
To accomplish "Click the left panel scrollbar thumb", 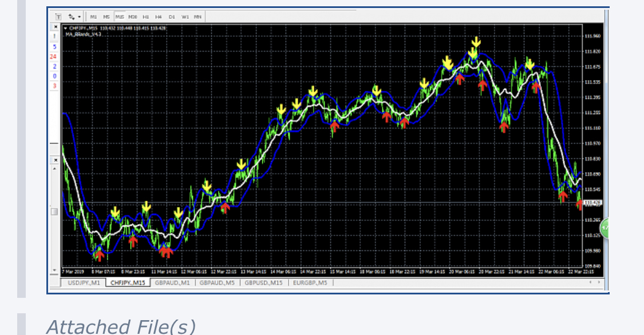I will tap(54, 212).
